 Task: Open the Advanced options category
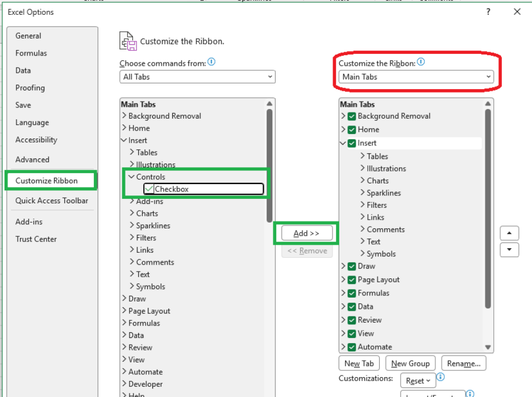coord(32,160)
